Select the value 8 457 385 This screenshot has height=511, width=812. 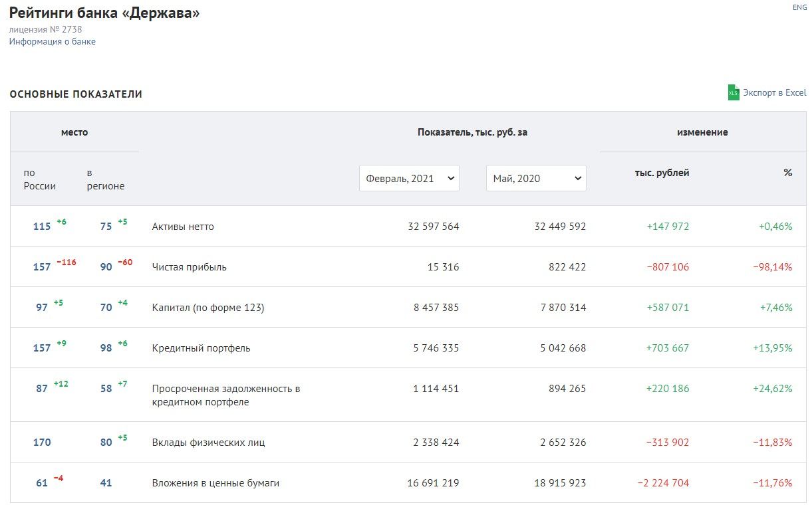436,308
